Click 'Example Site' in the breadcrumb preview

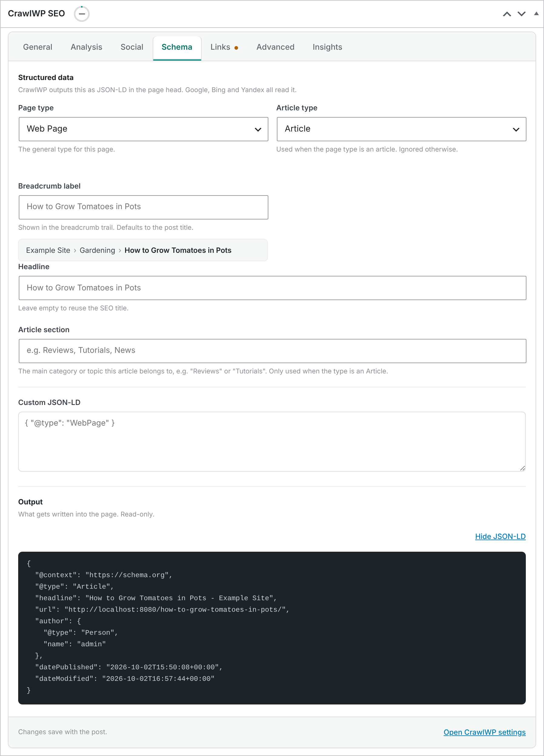pyautogui.click(x=48, y=250)
